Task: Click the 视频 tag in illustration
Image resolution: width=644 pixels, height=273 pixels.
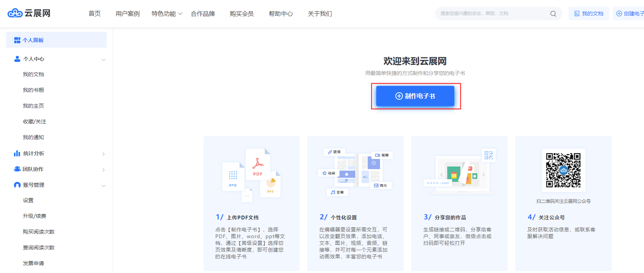Action: pos(382,155)
